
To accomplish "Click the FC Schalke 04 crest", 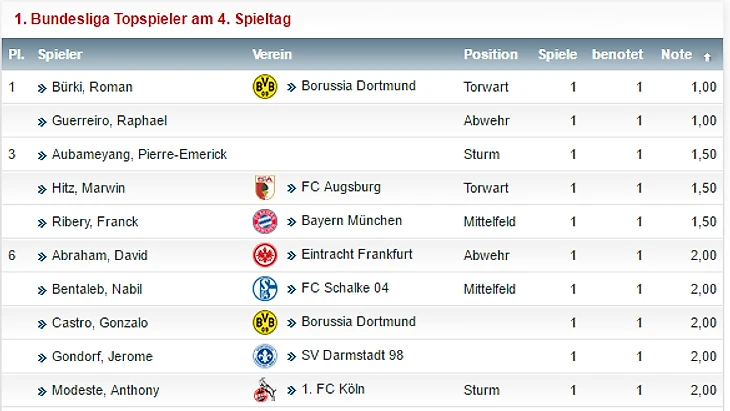I will point(264,289).
